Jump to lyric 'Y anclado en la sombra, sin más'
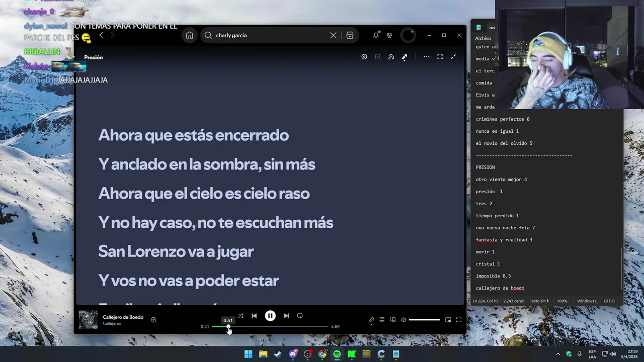644x362 pixels. [x=207, y=164]
